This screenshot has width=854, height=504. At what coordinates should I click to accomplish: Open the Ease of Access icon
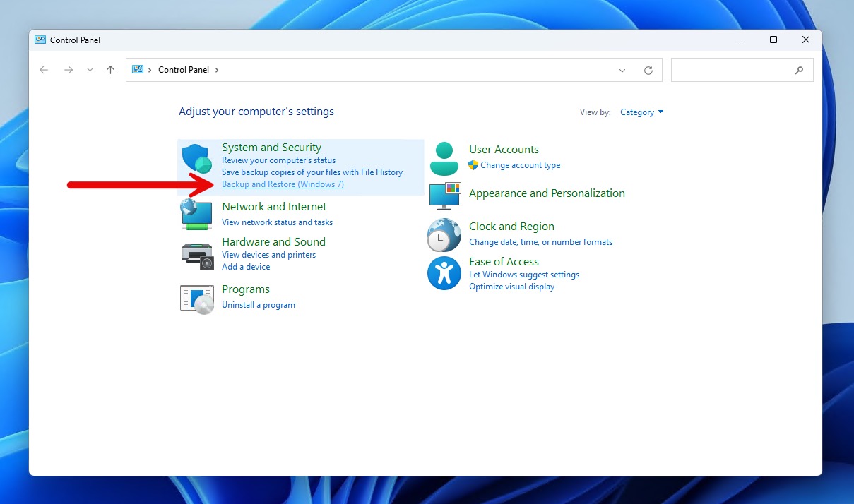tap(444, 273)
